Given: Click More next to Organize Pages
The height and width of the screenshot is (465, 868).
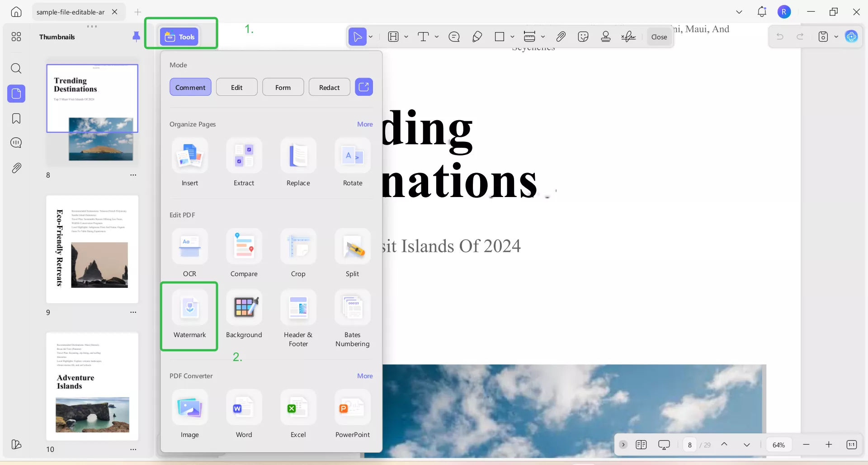Looking at the screenshot, I should coord(365,124).
